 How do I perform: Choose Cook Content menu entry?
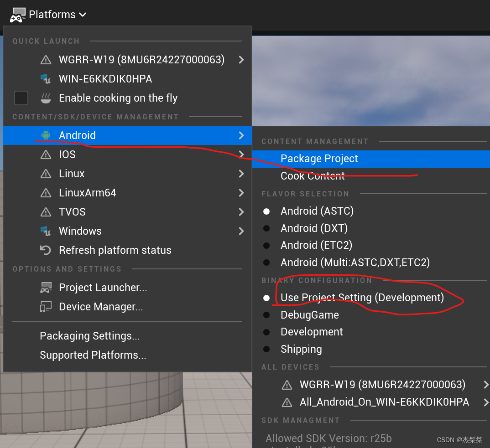[370, 176]
